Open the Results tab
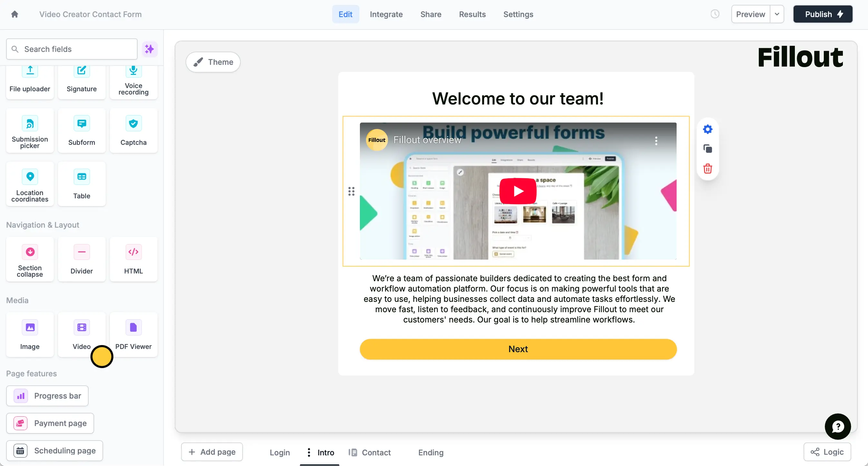Viewport: 868px width, 466px height. (x=472, y=14)
